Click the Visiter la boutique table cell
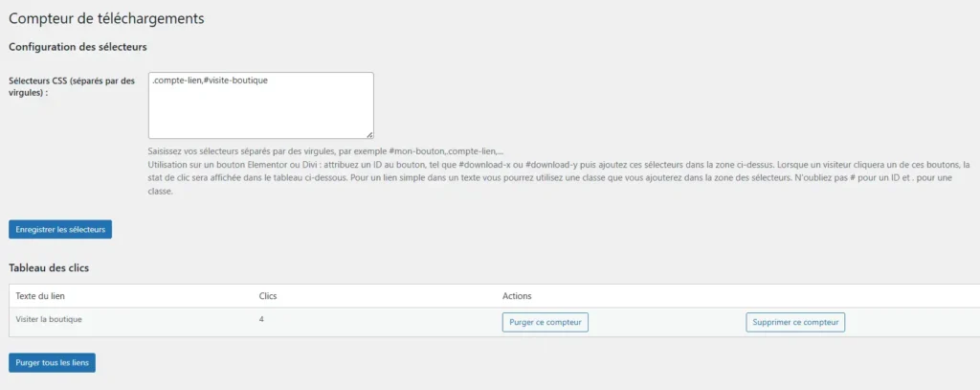 (x=49, y=319)
